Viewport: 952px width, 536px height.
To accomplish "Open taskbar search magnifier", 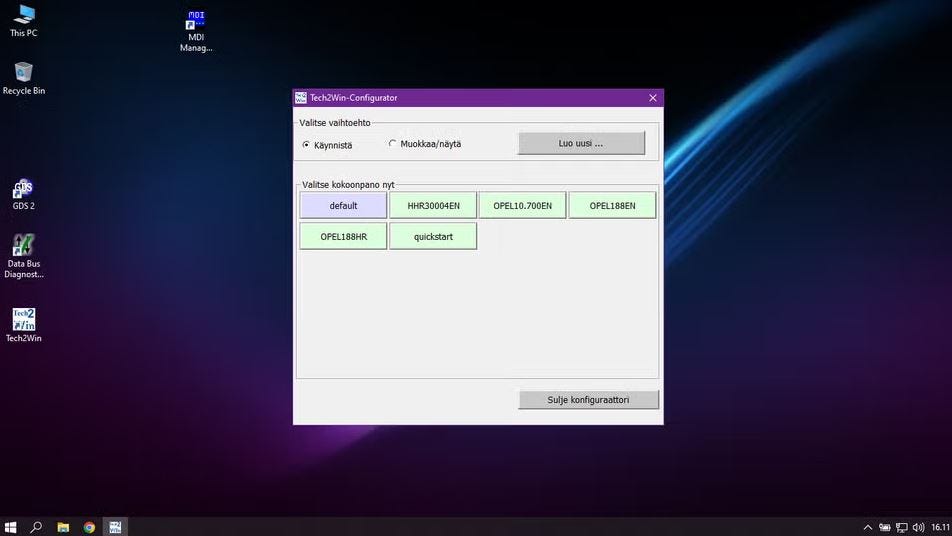I will pos(36,527).
